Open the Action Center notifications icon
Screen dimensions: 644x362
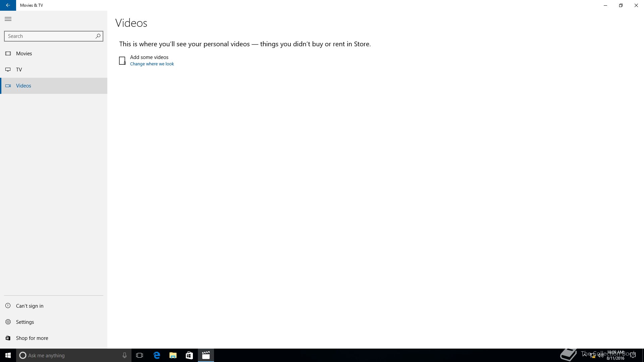(x=633, y=355)
